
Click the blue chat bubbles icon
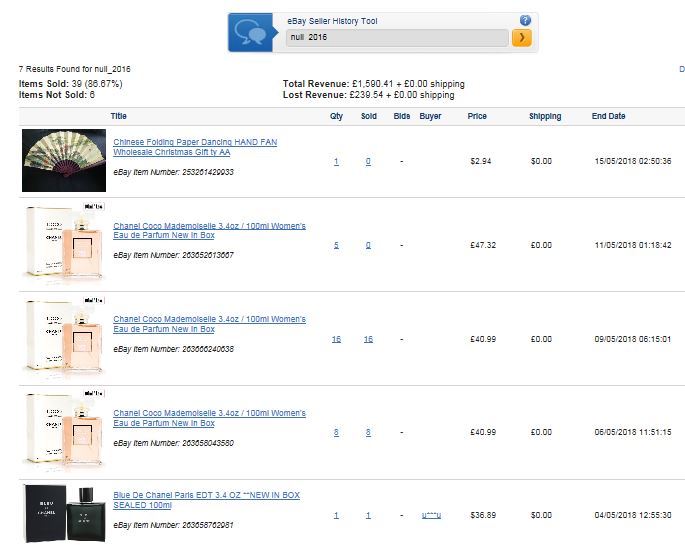[x=250, y=33]
